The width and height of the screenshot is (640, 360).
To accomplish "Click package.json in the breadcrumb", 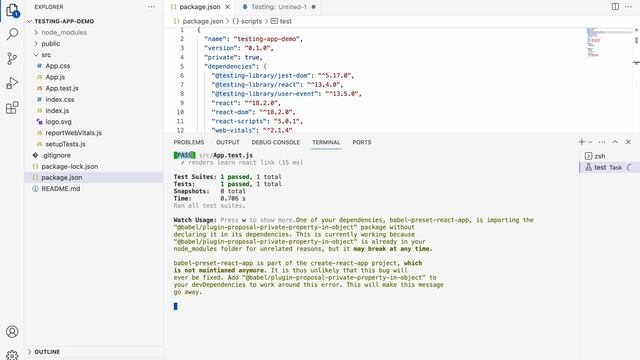I will [x=202, y=21].
